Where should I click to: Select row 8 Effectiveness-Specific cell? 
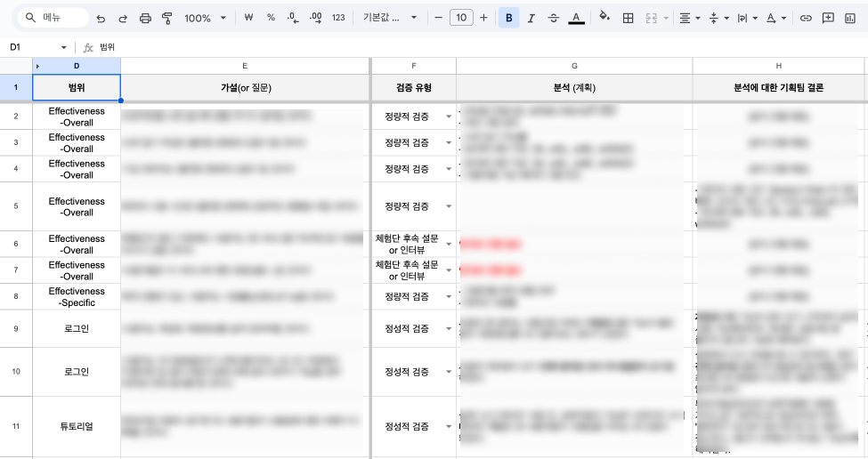pyautogui.click(x=77, y=297)
